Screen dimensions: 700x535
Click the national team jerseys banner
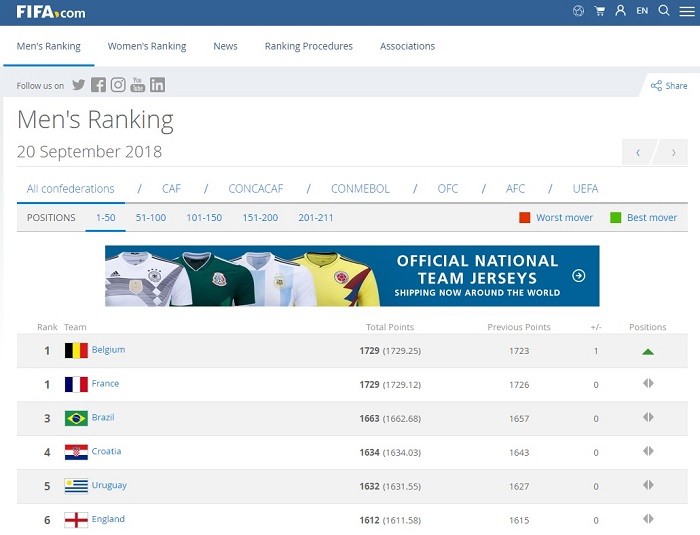point(352,276)
